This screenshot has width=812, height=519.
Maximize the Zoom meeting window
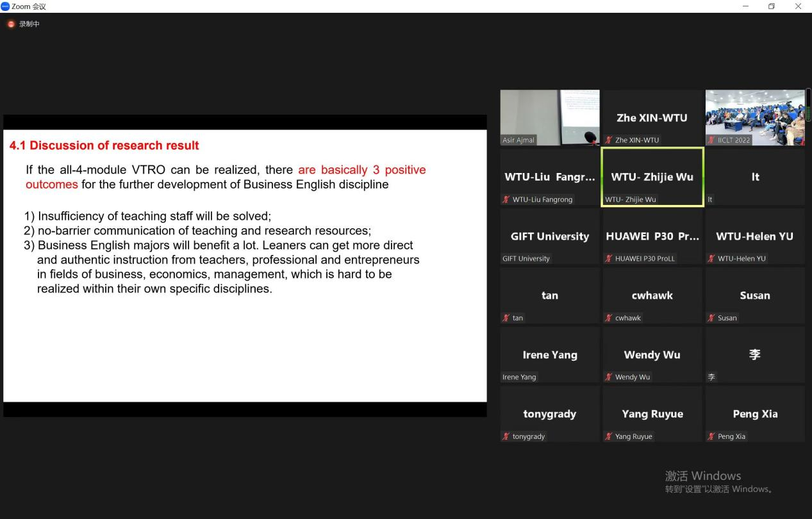[x=771, y=6]
